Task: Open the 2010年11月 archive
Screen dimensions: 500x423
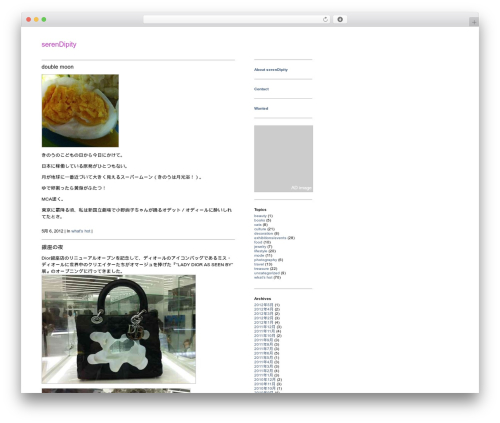Action: (x=264, y=384)
